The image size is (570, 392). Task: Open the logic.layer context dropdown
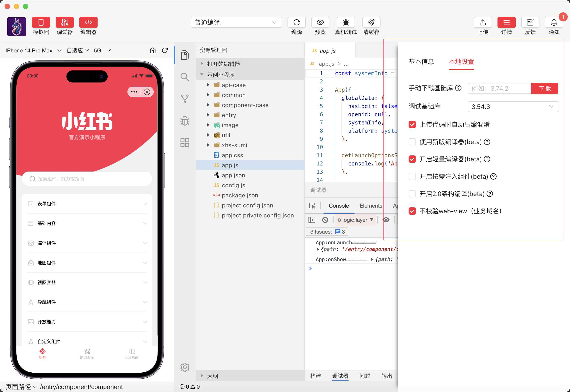click(x=355, y=220)
